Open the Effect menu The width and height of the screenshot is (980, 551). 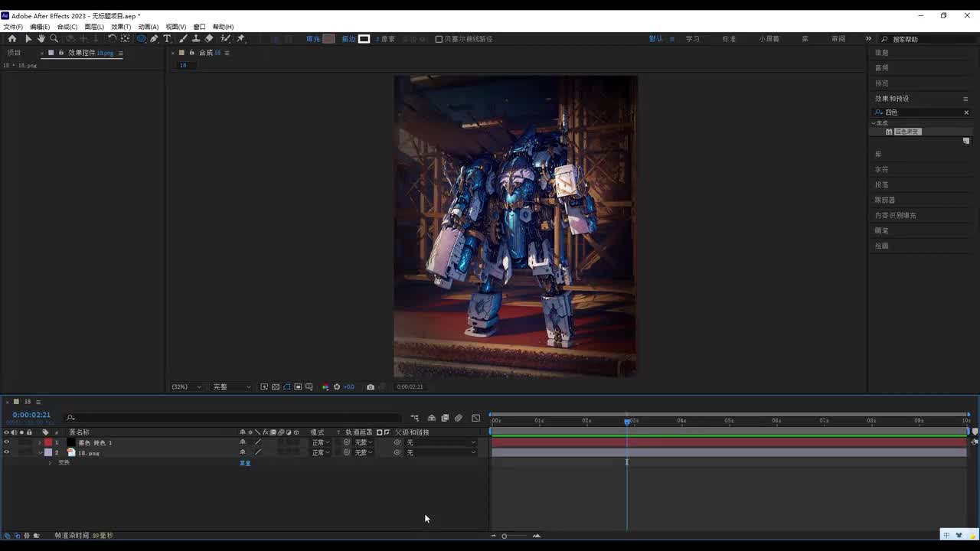121,27
